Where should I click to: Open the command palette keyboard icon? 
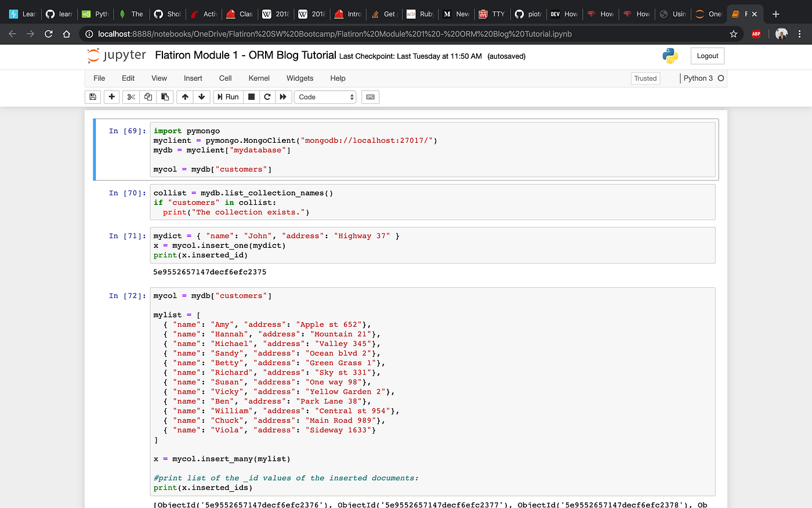pos(370,96)
